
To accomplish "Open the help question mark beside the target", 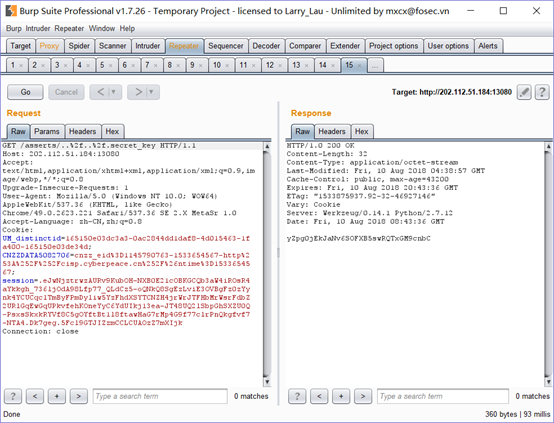I will tap(542, 92).
